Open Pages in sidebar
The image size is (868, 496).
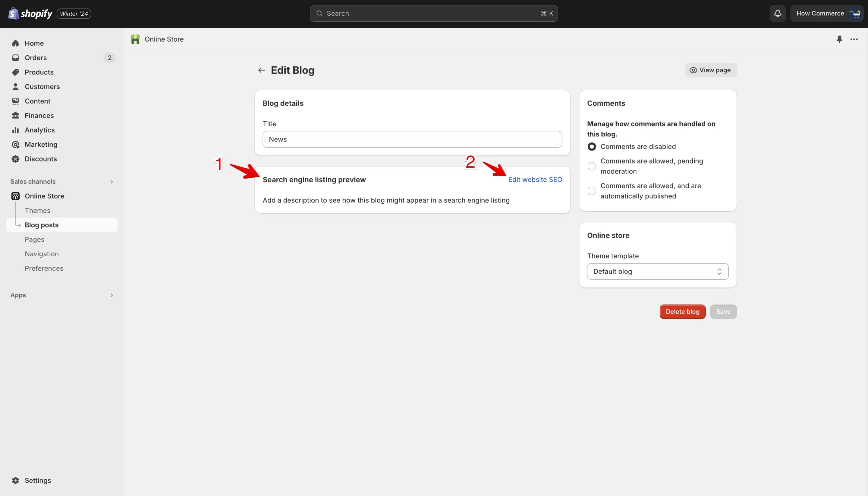tap(34, 239)
